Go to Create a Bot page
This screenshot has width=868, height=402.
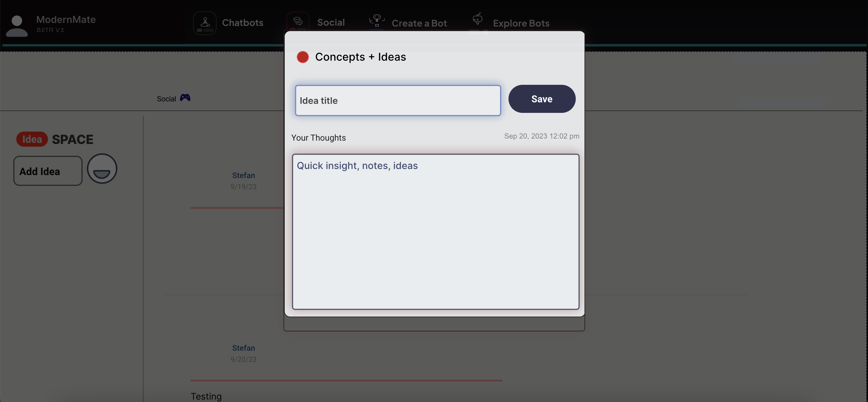click(419, 23)
